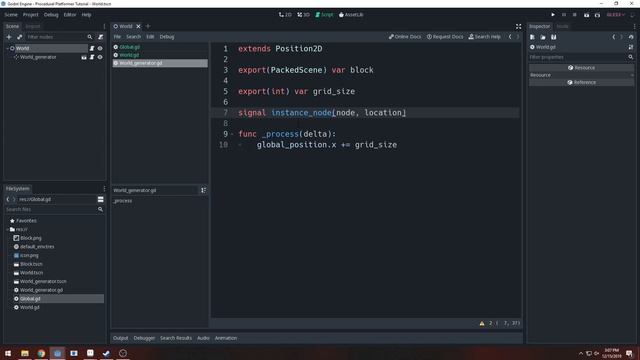Open File Explorer from taskbar

(x=25, y=353)
